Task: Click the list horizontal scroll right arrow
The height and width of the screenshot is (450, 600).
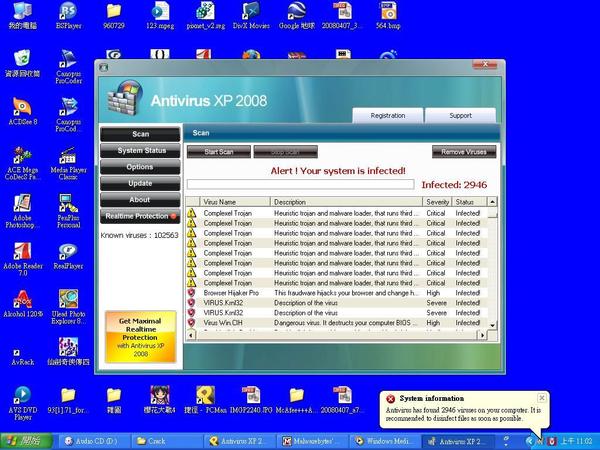Action: pos(482,335)
